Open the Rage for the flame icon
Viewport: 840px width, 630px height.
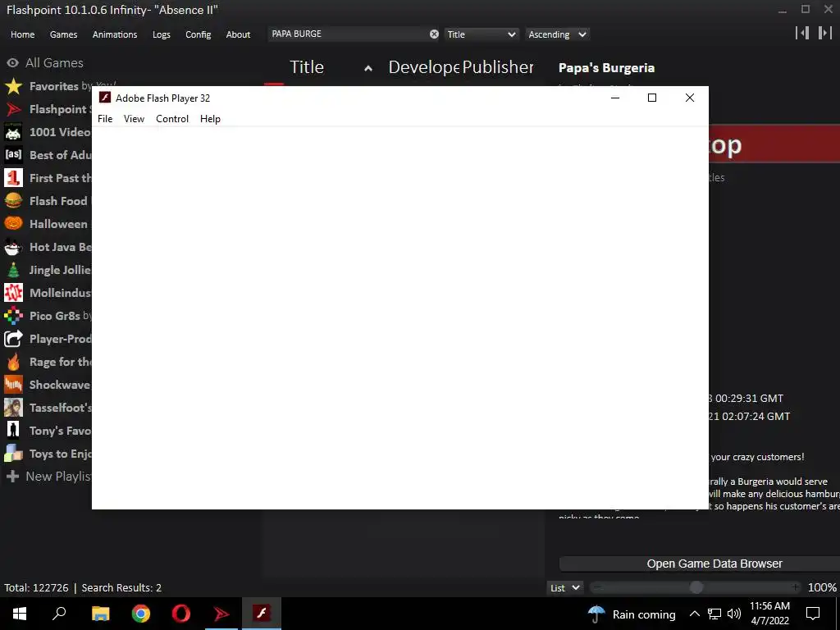point(13,362)
